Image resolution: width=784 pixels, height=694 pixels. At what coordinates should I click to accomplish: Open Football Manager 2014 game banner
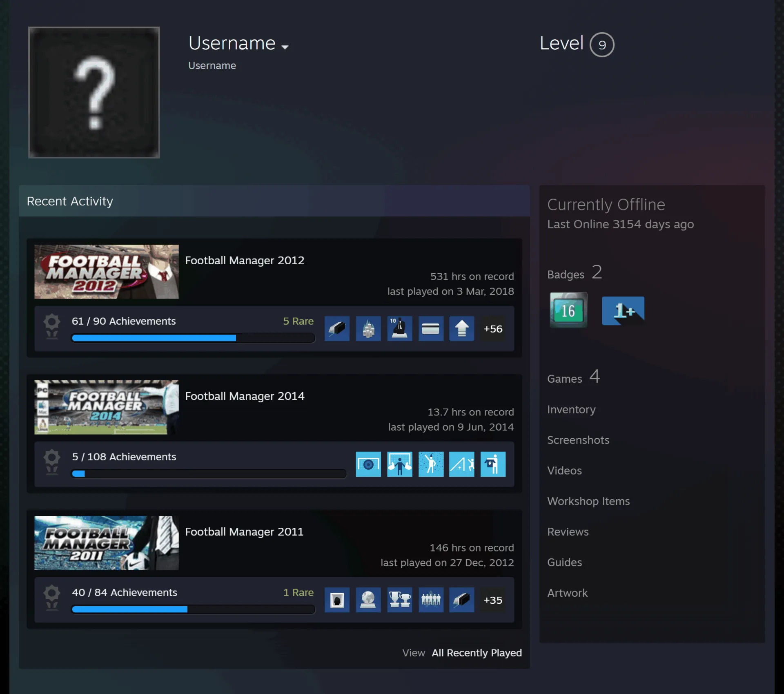pos(106,407)
